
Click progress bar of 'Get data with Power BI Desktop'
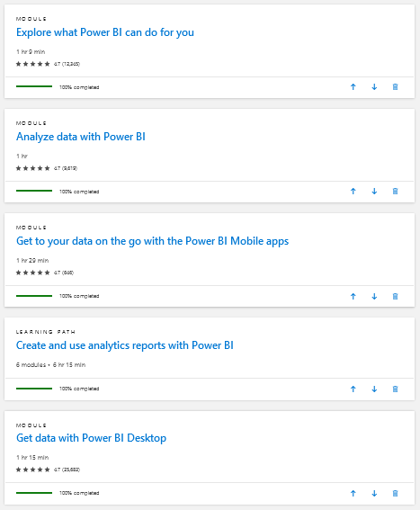(x=34, y=493)
